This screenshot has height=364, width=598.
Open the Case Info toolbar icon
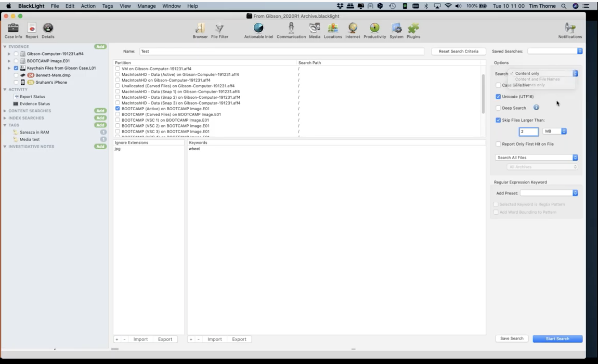[13, 28]
